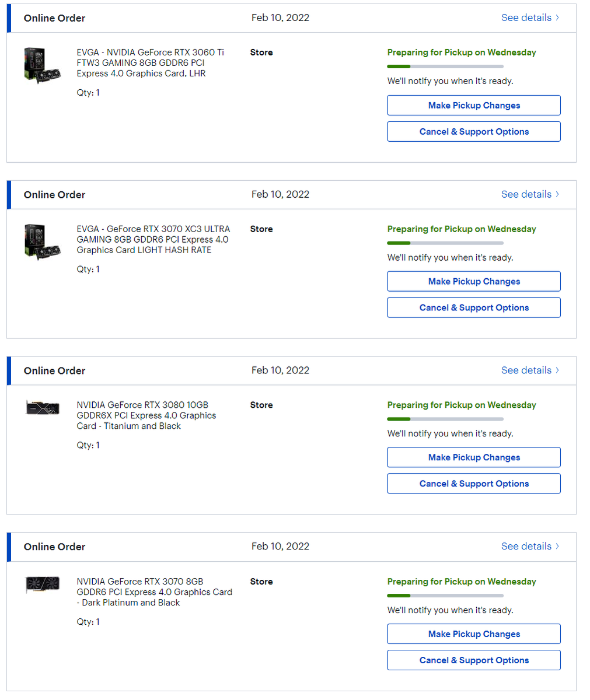This screenshot has width=590, height=700.
Task: Open See details for the RTX 3070 8GB Dark Platinum order
Action: [x=530, y=547]
